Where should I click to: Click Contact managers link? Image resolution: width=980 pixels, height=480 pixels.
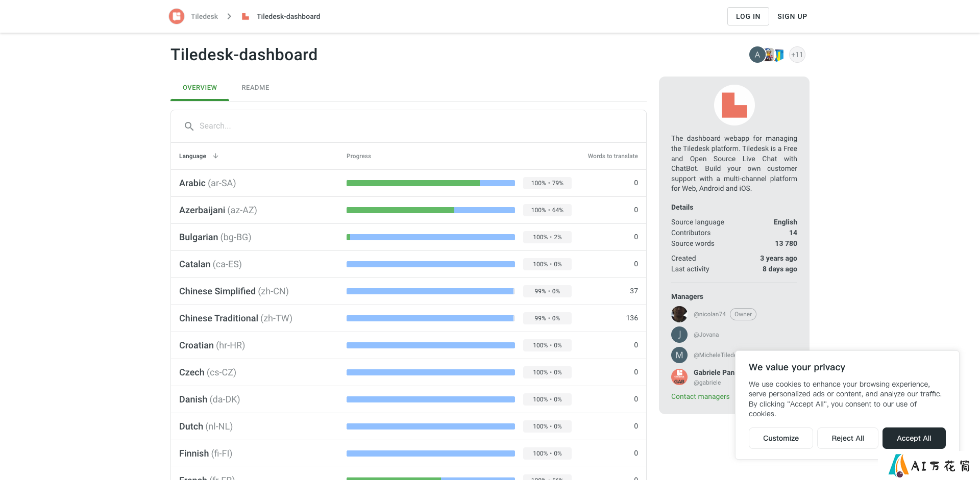(700, 396)
